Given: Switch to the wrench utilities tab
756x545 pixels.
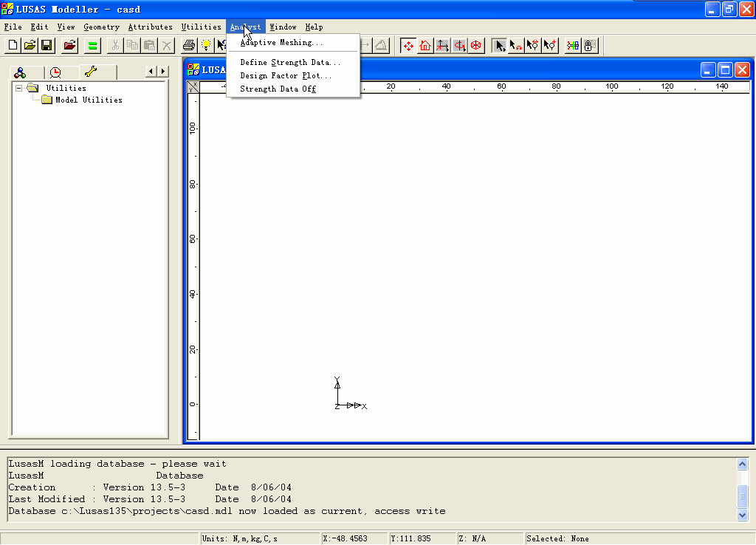Looking at the screenshot, I should [x=91, y=72].
